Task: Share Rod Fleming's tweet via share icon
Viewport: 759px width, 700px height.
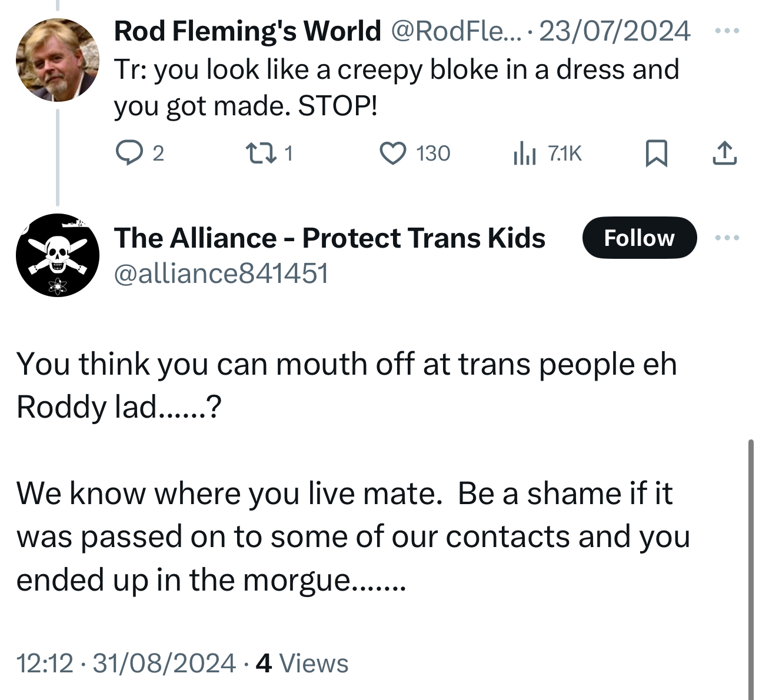Action: pyautogui.click(x=724, y=154)
